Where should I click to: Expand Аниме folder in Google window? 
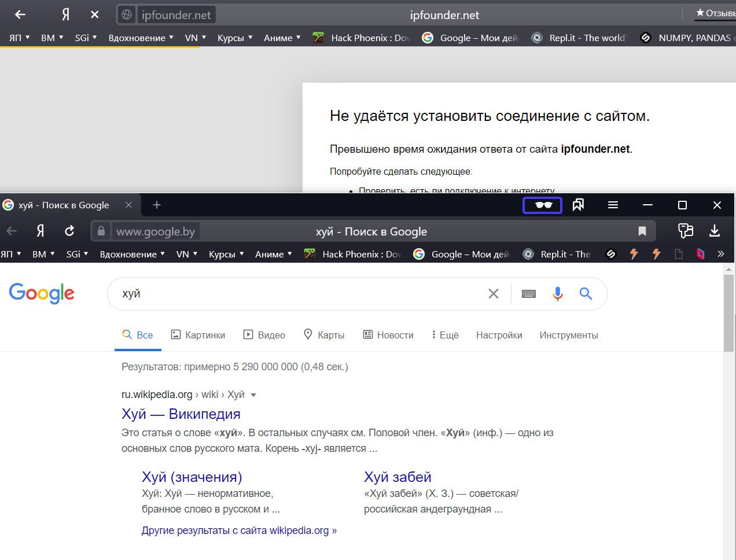point(274,254)
